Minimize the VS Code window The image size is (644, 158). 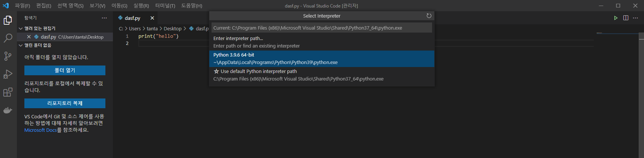tap(601, 6)
